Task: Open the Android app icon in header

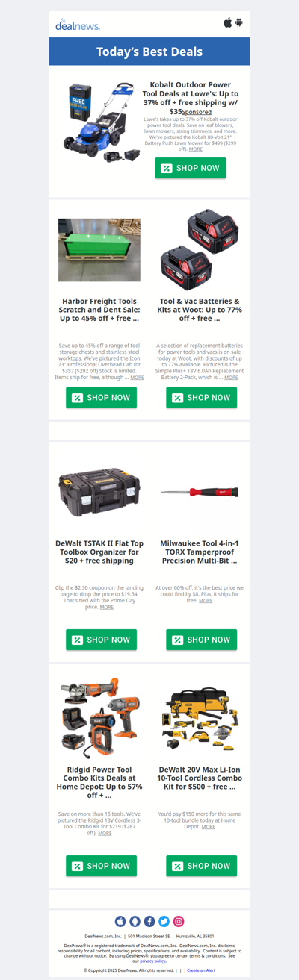Action: coord(239,22)
